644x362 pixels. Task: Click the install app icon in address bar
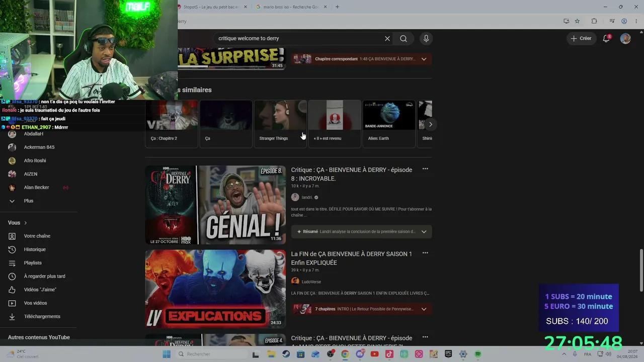point(566,21)
